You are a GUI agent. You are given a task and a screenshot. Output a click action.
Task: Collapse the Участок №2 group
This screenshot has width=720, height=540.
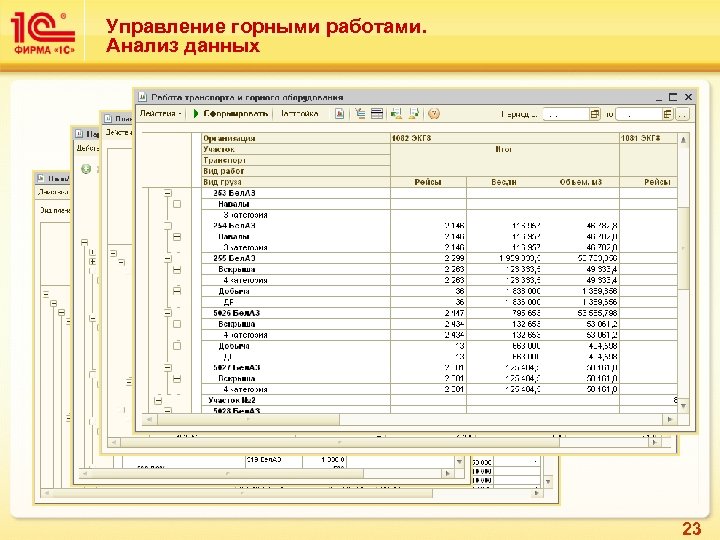(x=158, y=400)
